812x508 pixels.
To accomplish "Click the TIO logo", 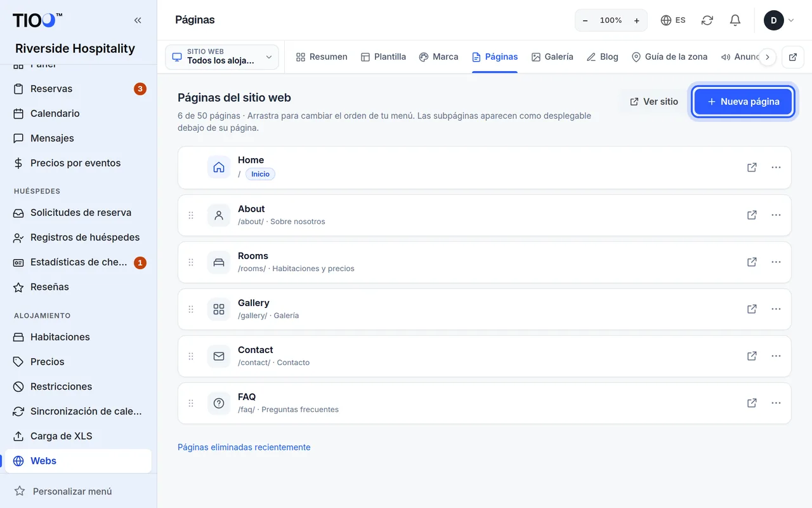I will tap(37, 20).
